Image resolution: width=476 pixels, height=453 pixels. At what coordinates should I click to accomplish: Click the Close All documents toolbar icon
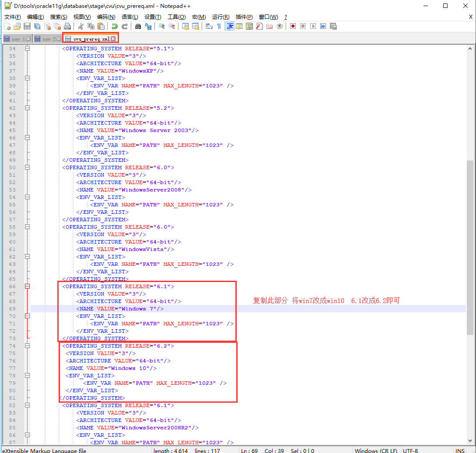click(57, 26)
